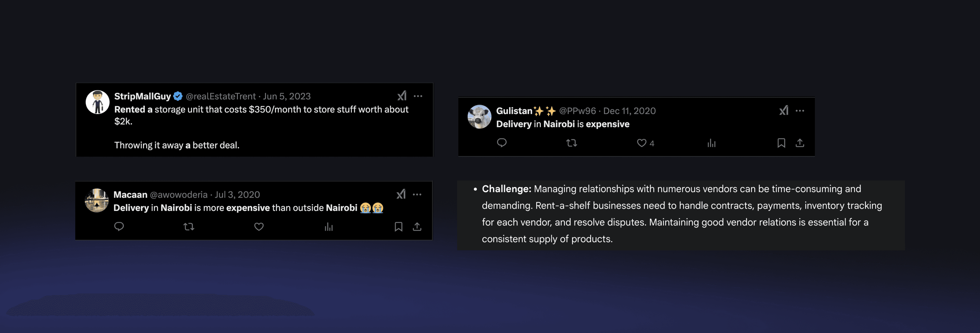980x333 pixels.
Task: Open StripMallGuy profile avatar
Action: 97,102
